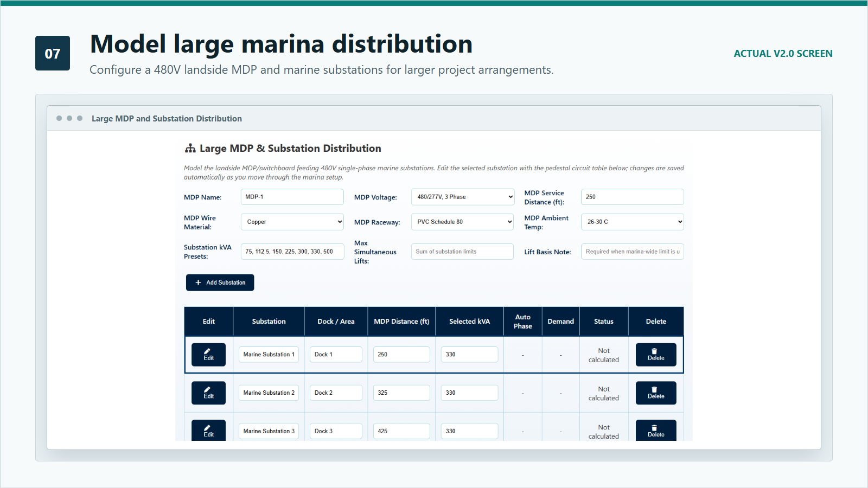
Task: Click the MDP distance field showing 425
Action: tap(401, 431)
